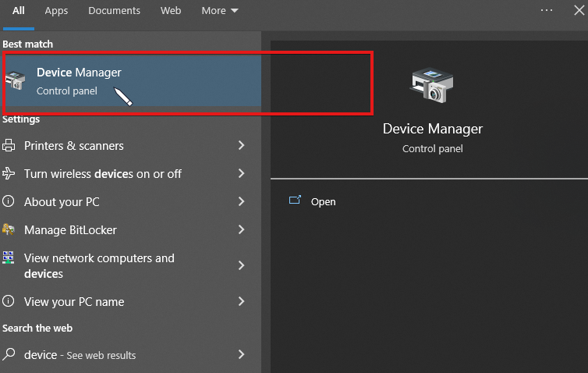Expand the Printers & scanners chevron arrow
Viewport: 588px width, 373px height.
(x=242, y=146)
